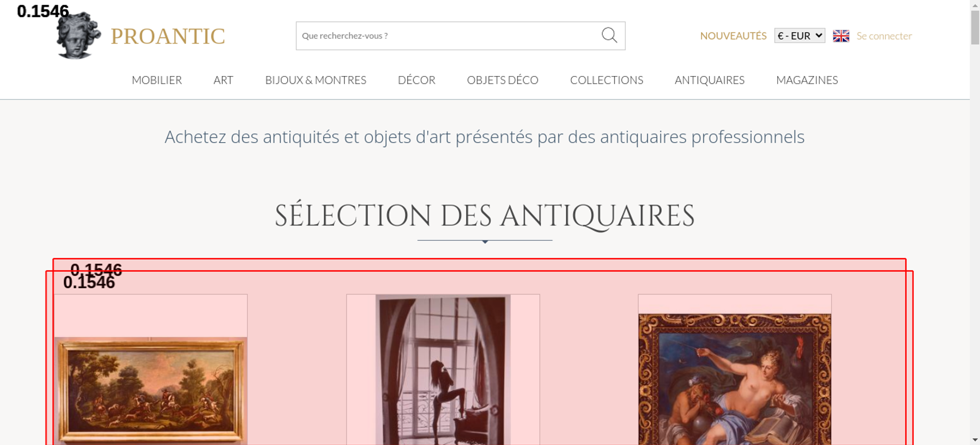Image resolution: width=980 pixels, height=445 pixels.
Task: Focus the 'Que recherchez-vous ?' search field
Action: click(x=448, y=36)
